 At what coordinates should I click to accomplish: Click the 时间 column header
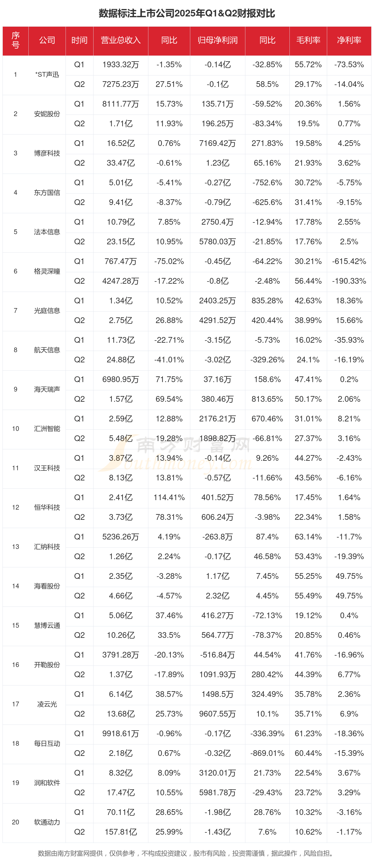click(79, 40)
